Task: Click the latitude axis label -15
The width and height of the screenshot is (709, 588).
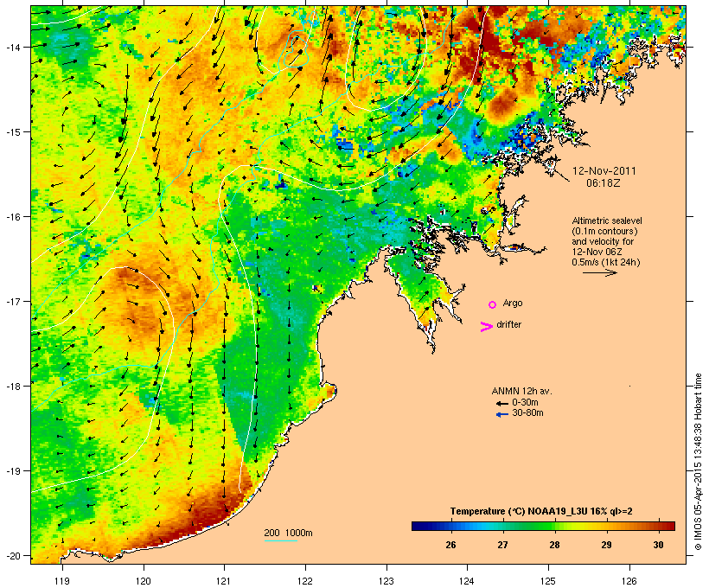Action: 12,132
